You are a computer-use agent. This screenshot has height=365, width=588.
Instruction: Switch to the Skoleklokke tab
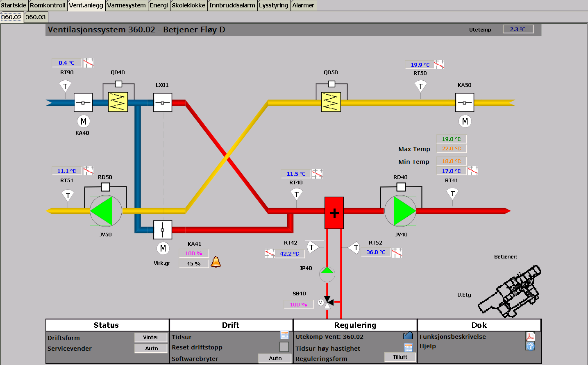(188, 5)
